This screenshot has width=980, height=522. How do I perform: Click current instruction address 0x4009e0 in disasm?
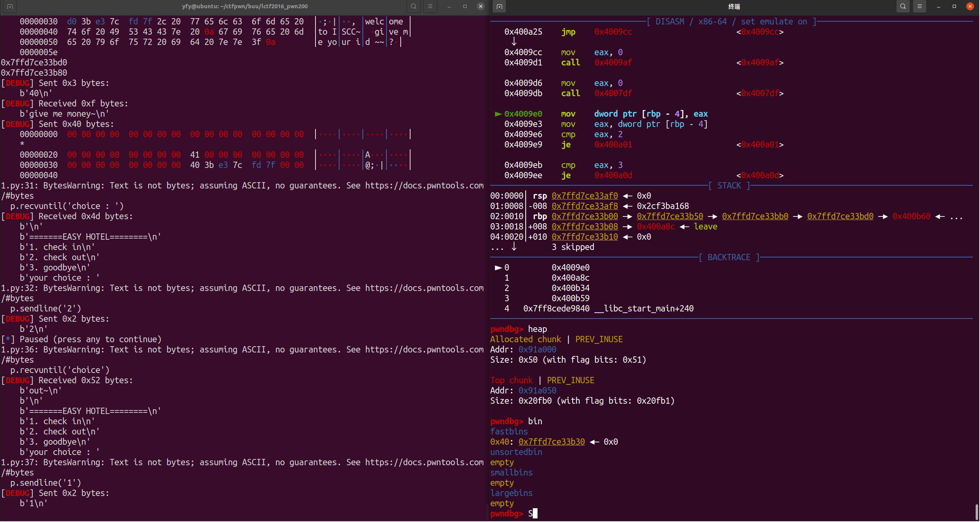click(x=523, y=114)
